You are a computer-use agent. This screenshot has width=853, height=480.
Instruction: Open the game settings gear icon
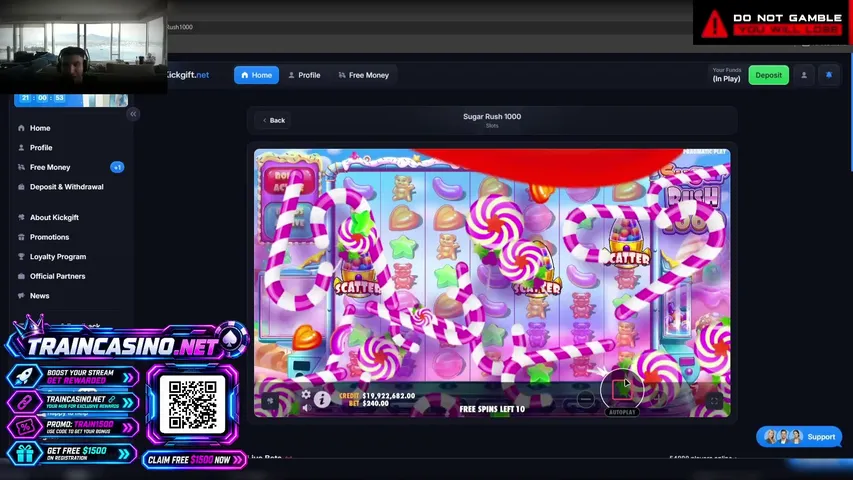(306, 394)
